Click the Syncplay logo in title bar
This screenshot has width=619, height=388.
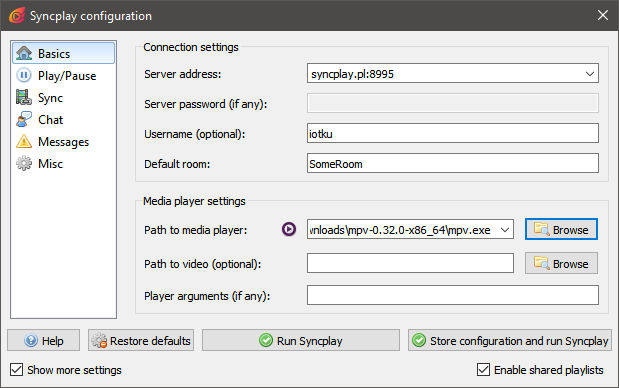click(17, 16)
